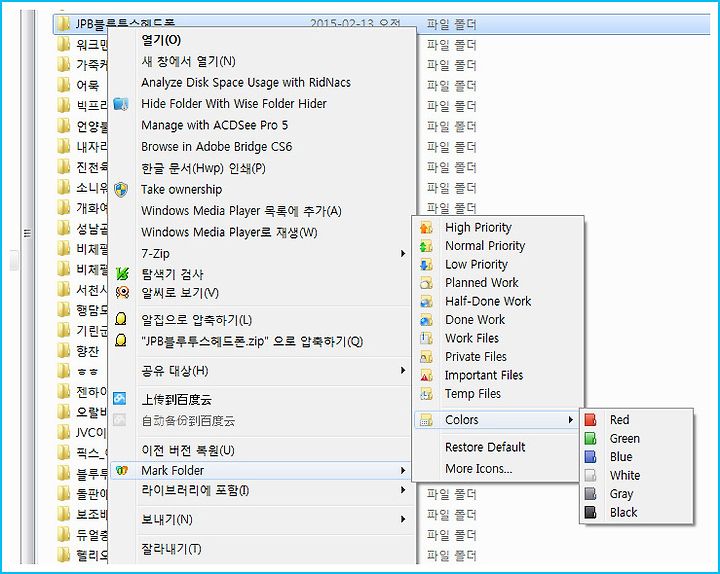Click Restore Default in Mark Folder submenu
The width and height of the screenshot is (720, 574).
pos(485,447)
